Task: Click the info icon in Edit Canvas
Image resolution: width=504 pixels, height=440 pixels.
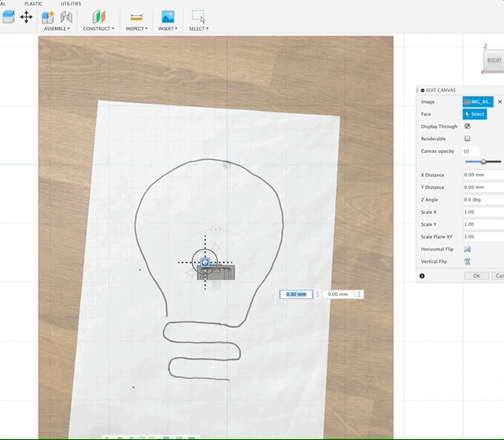Action: (422, 275)
